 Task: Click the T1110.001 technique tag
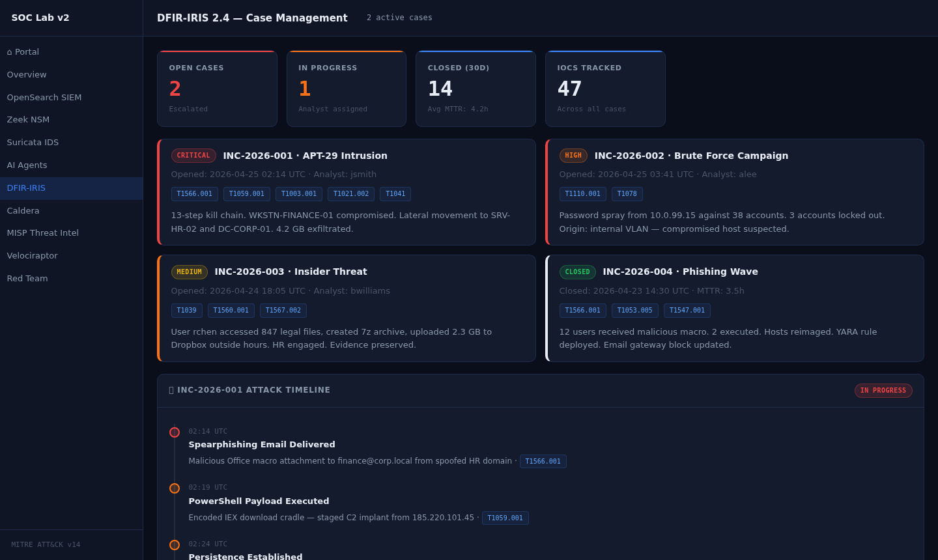583,194
